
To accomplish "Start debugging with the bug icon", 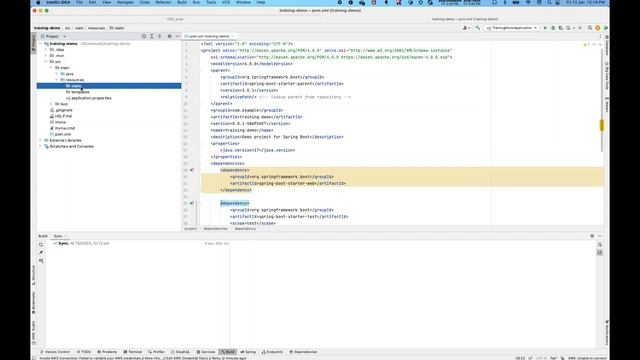I will 553,28.
